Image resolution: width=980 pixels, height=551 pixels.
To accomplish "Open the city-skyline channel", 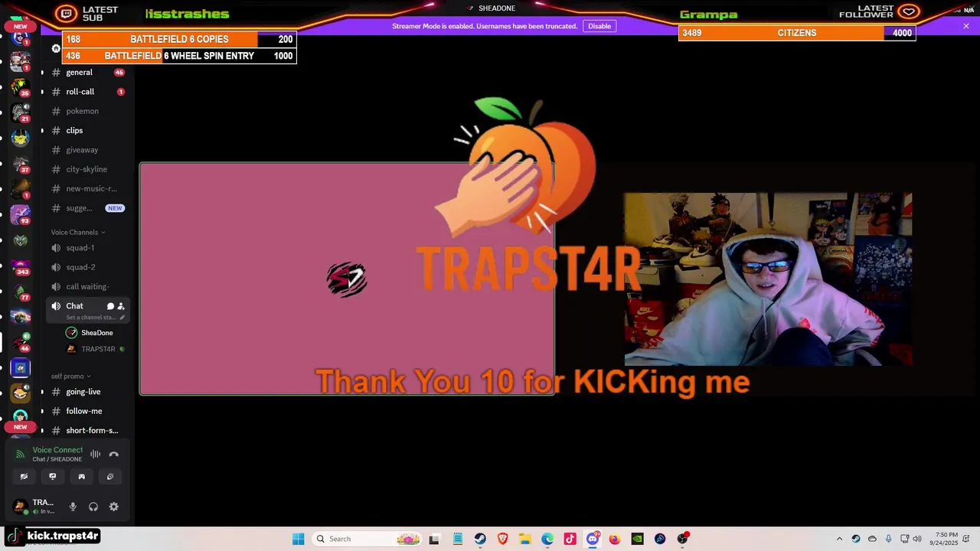I will pos(87,169).
